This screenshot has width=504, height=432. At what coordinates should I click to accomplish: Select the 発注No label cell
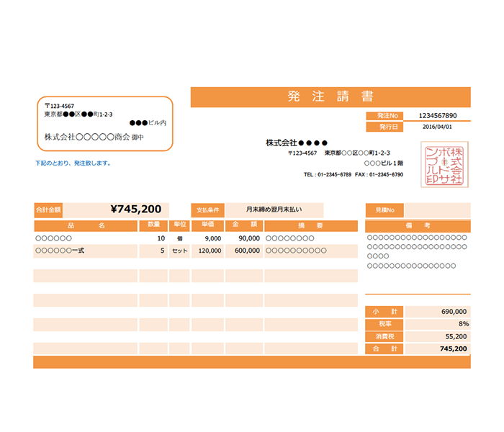(x=384, y=116)
